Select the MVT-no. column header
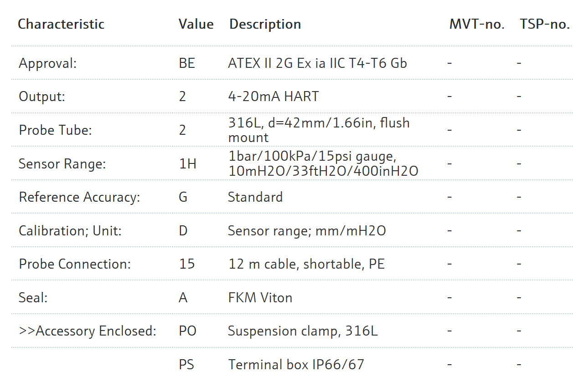 pos(477,24)
